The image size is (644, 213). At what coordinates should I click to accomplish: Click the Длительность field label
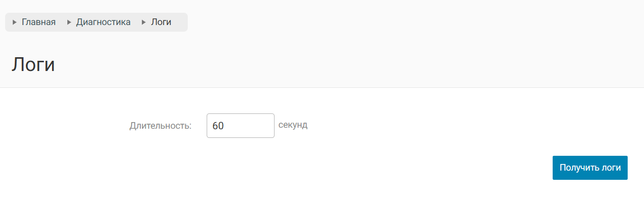pyautogui.click(x=160, y=126)
